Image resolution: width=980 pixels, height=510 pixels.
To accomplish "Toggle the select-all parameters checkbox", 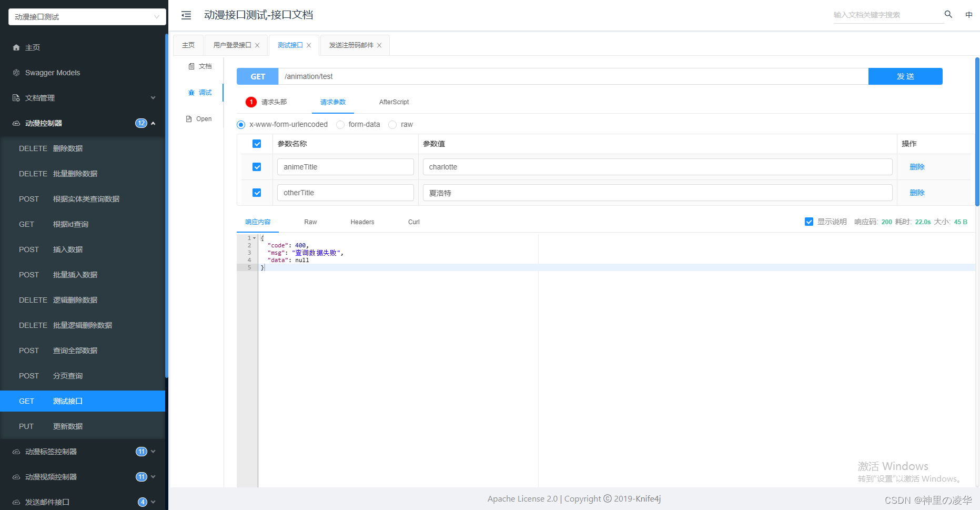I will (257, 144).
